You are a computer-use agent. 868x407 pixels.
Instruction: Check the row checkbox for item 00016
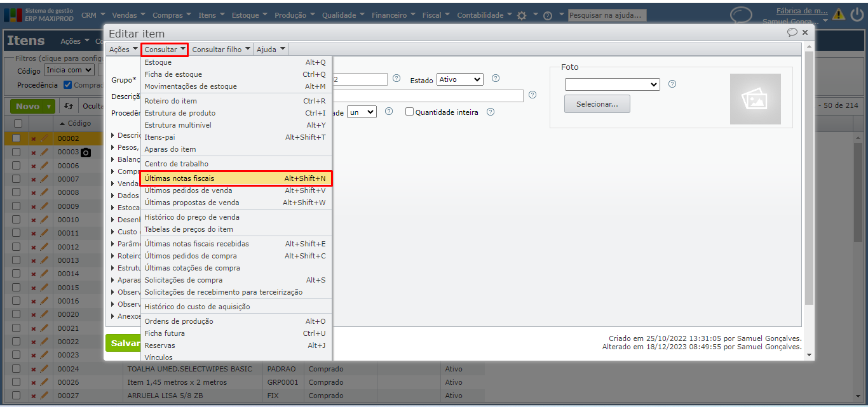tap(17, 301)
